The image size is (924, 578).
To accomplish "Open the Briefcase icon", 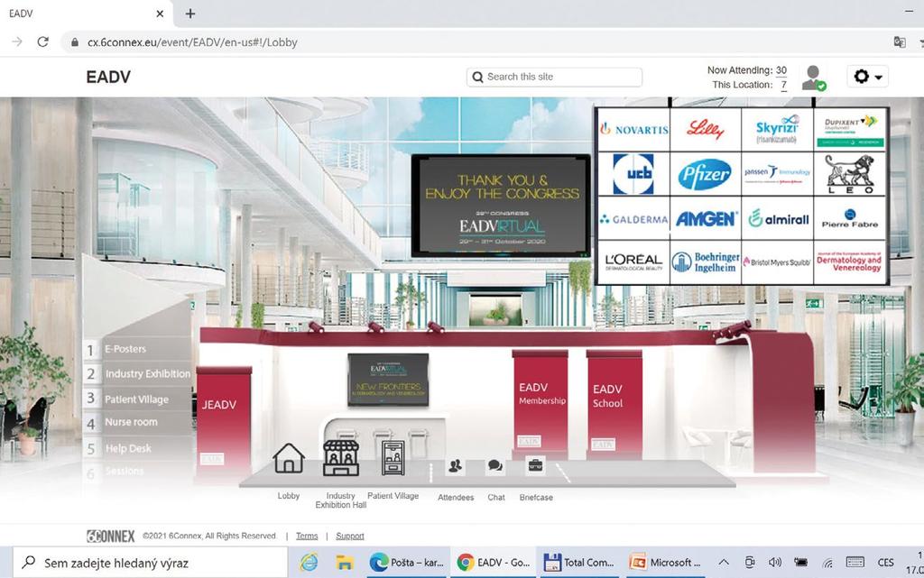I will click(x=535, y=465).
